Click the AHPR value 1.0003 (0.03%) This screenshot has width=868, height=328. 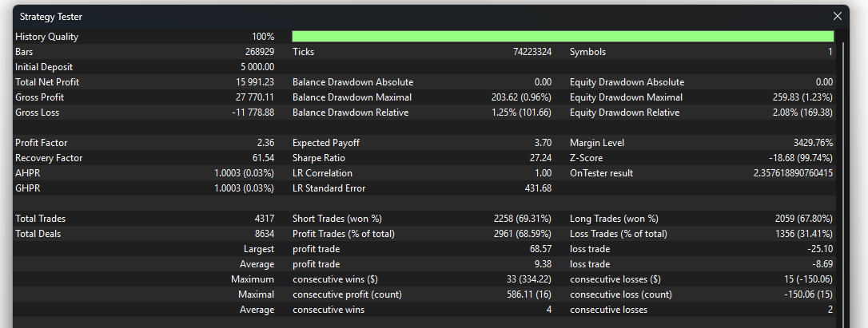point(244,173)
